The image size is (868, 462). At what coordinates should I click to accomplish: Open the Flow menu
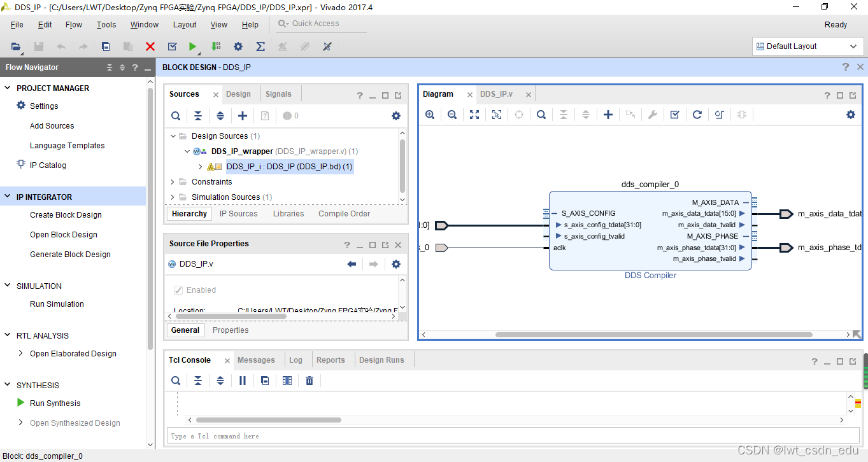coord(74,25)
